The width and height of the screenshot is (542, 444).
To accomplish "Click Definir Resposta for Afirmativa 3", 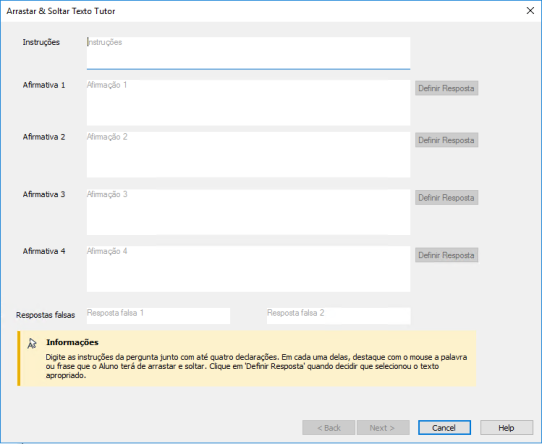I will 446,197.
